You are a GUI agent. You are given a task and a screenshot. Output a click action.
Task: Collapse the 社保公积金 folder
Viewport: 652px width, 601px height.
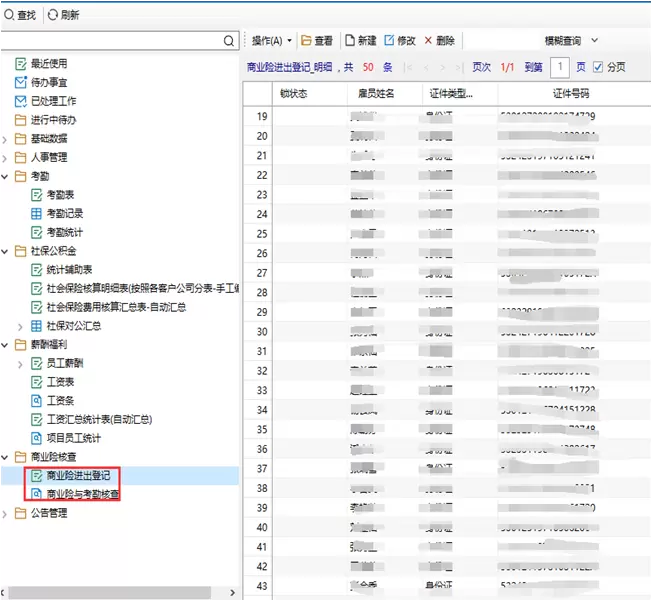tap(6, 251)
